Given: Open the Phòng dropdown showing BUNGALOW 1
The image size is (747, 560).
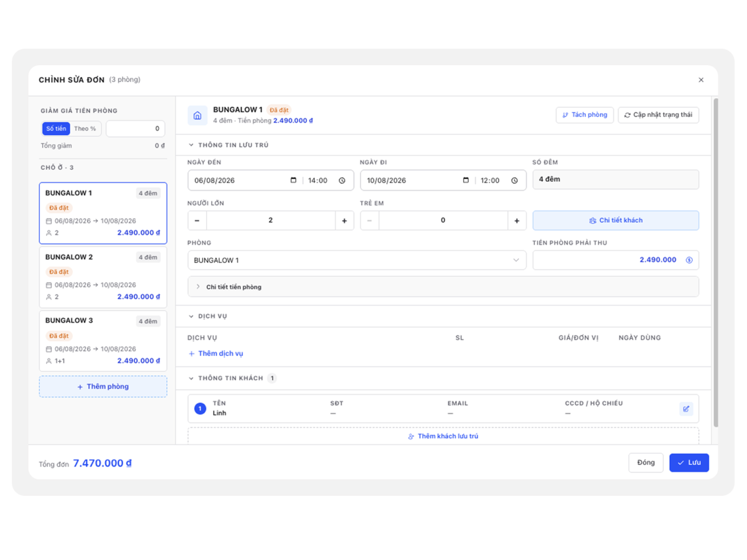Looking at the screenshot, I should [x=357, y=260].
